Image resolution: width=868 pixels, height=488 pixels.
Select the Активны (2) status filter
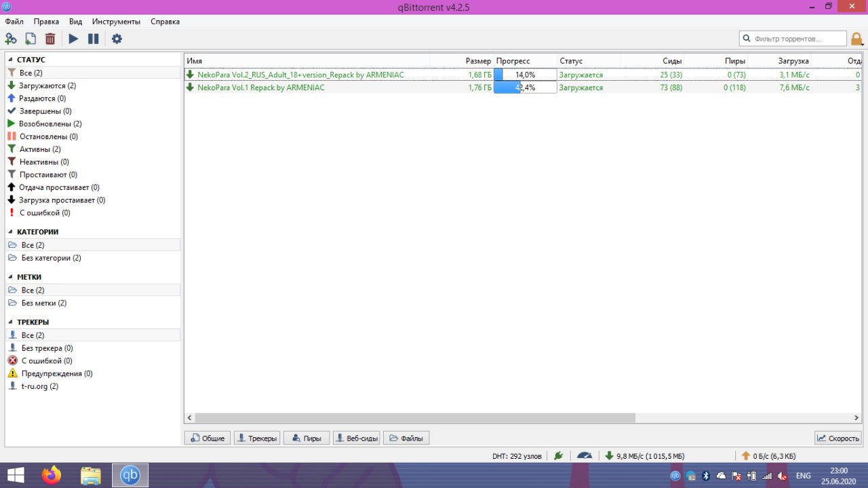[93, 149]
